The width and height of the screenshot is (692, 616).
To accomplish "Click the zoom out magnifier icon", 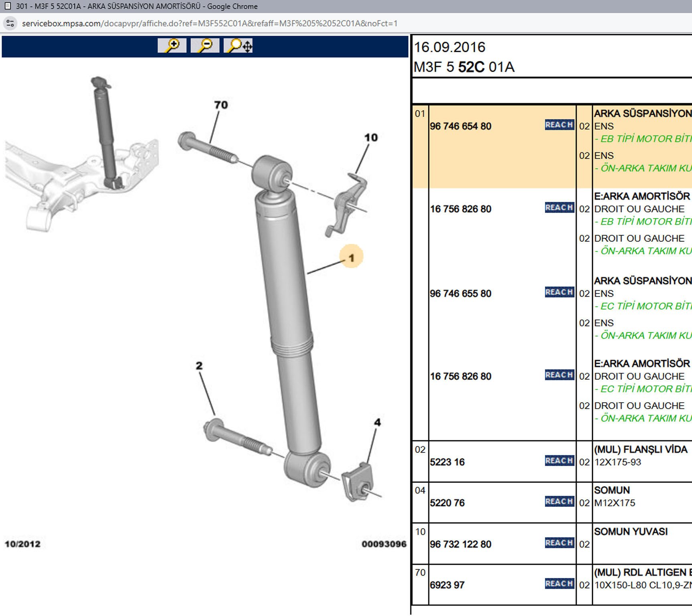I will click(205, 45).
